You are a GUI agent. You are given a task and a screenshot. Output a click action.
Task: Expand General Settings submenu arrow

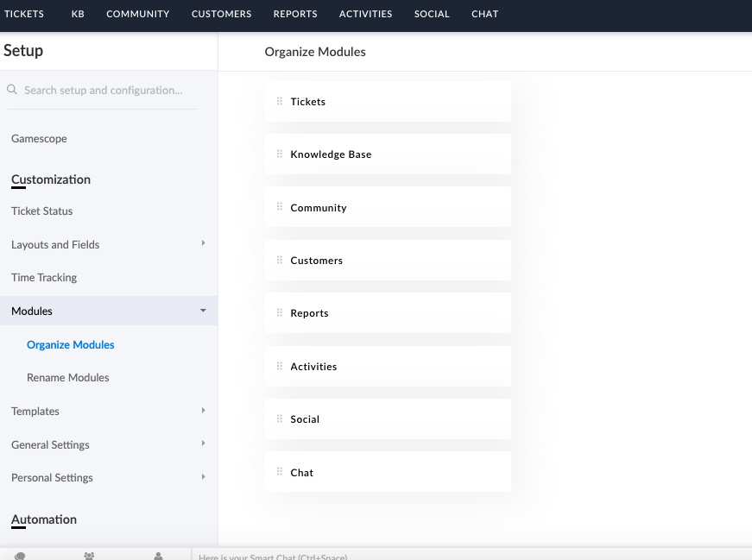coord(204,444)
